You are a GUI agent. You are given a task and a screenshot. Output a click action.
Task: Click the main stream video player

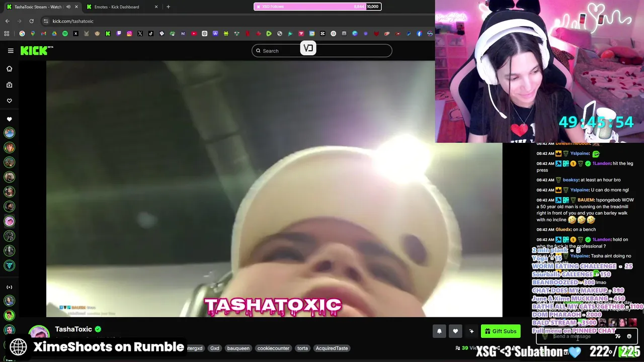point(274,189)
